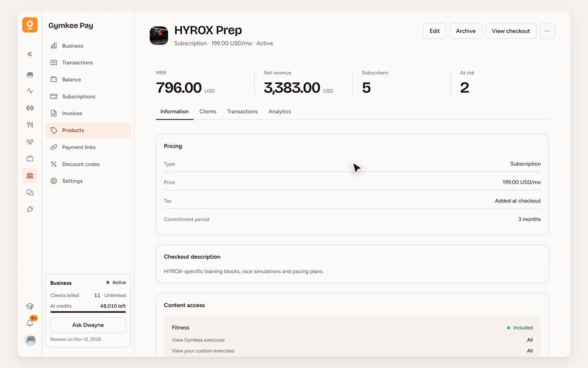Click the View checkout button
Screen dimensions: 588x368
[x=511, y=31]
